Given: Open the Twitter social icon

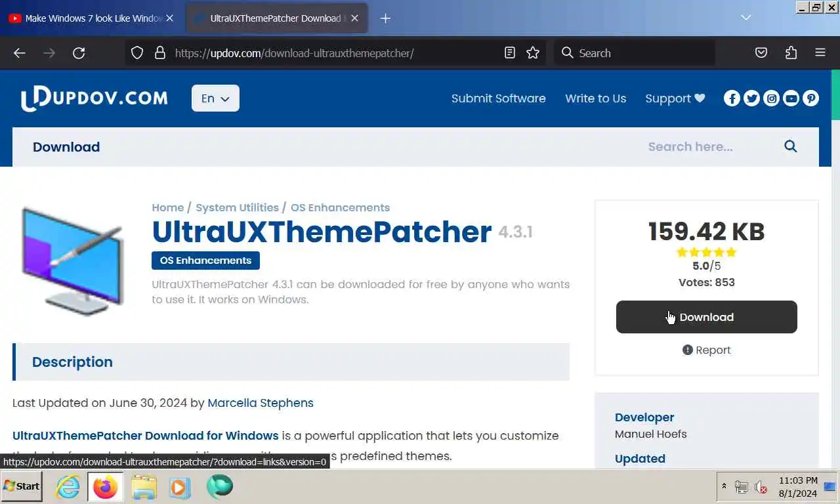Looking at the screenshot, I should [751, 98].
